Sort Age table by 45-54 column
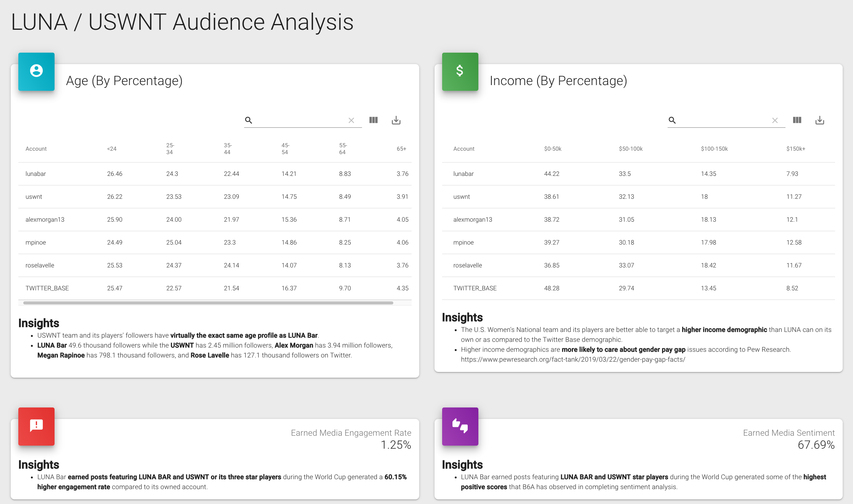 click(285, 149)
